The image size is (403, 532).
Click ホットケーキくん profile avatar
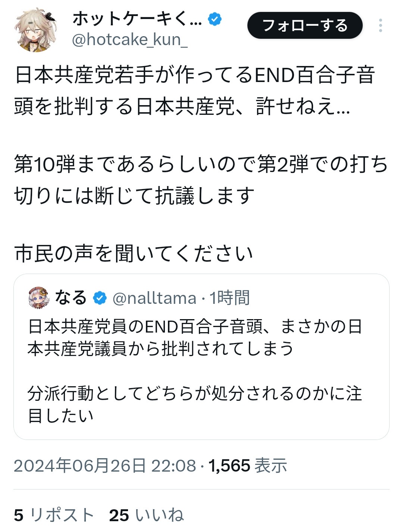point(35,29)
